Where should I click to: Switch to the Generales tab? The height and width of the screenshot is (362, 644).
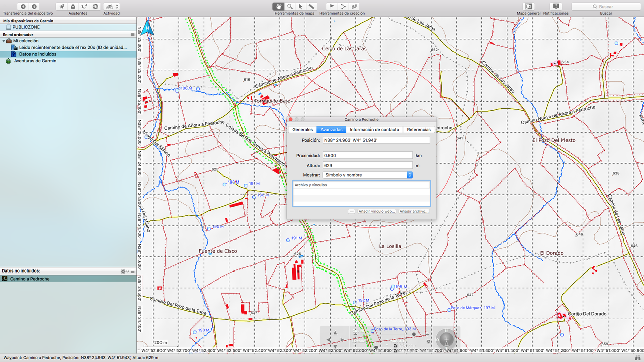pos(302,129)
